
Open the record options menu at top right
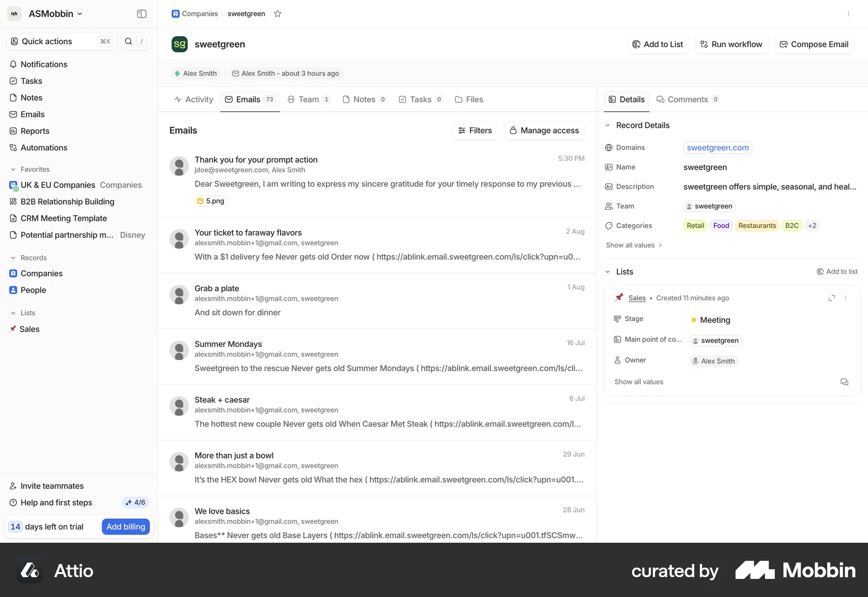849,14
